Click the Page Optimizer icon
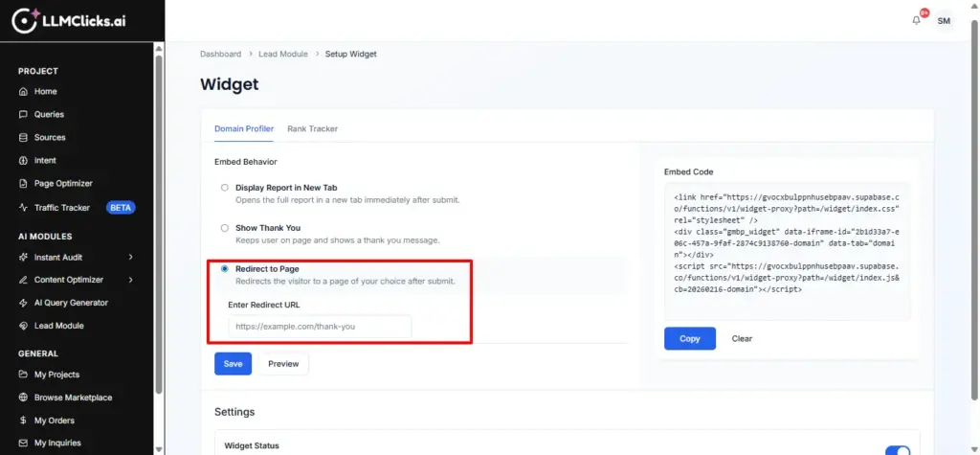 (24, 184)
